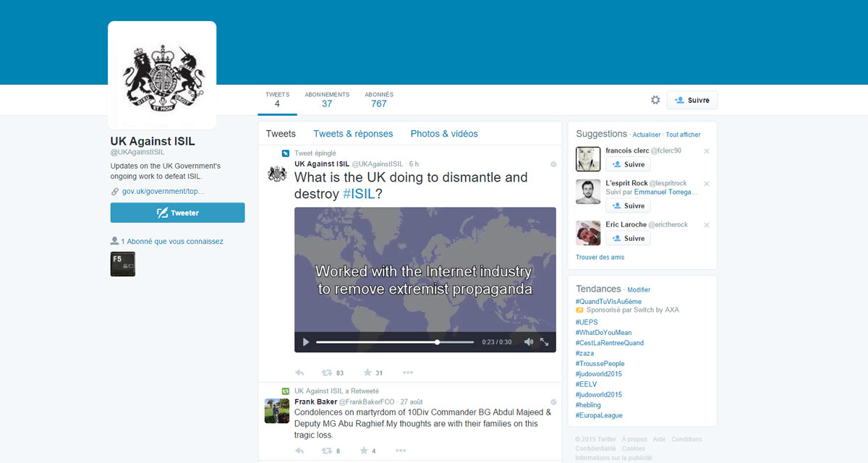The image size is (868, 463).
Task: Open 1 Abonné que vous connaissez link
Action: tap(172, 242)
